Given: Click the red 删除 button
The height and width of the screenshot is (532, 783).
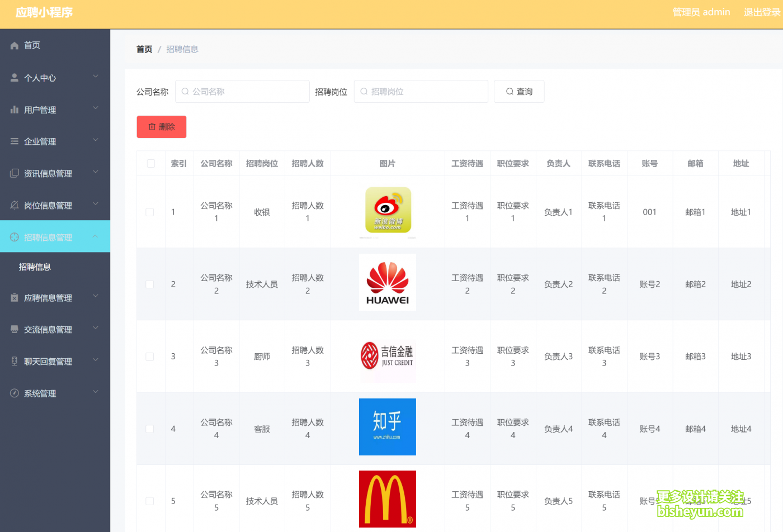Looking at the screenshot, I should click(x=162, y=127).
